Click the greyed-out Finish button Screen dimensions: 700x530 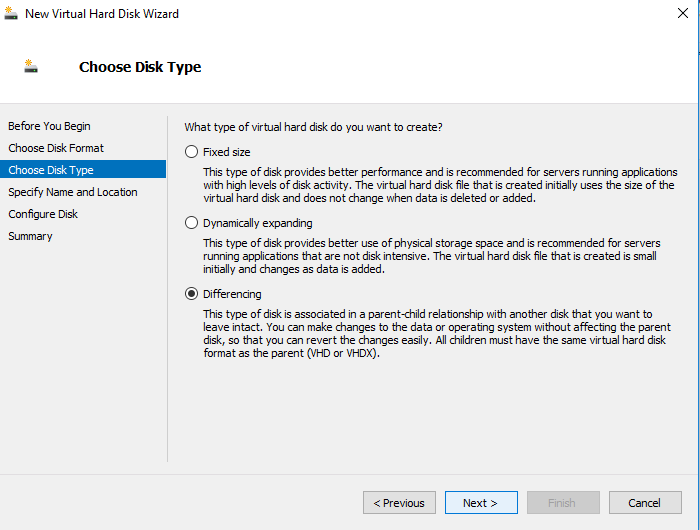563,503
